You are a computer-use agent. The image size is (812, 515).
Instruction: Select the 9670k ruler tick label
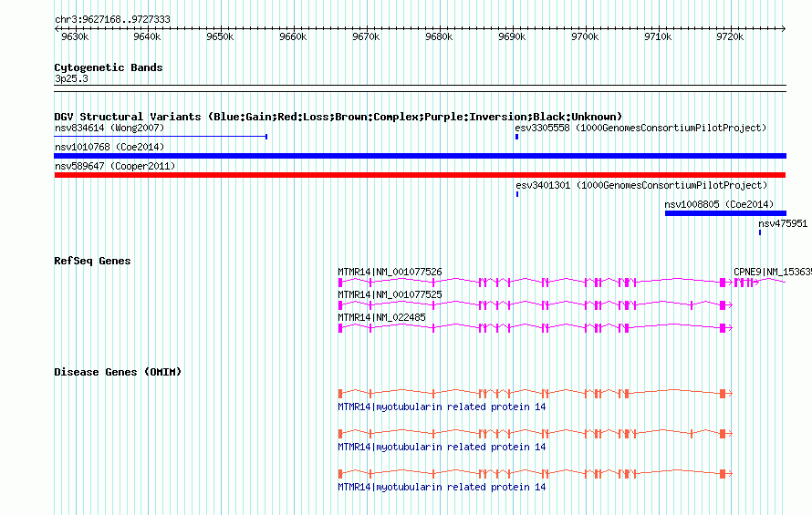pyautogui.click(x=366, y=36)
